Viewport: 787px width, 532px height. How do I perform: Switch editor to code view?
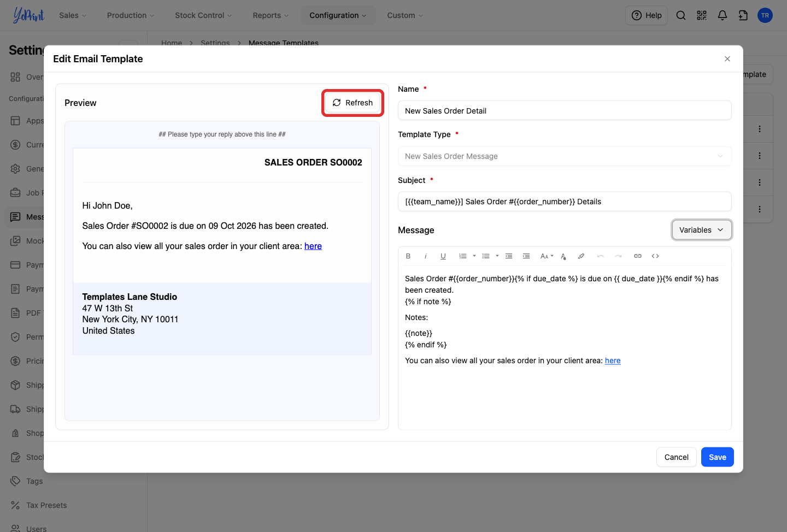[655, 256]
